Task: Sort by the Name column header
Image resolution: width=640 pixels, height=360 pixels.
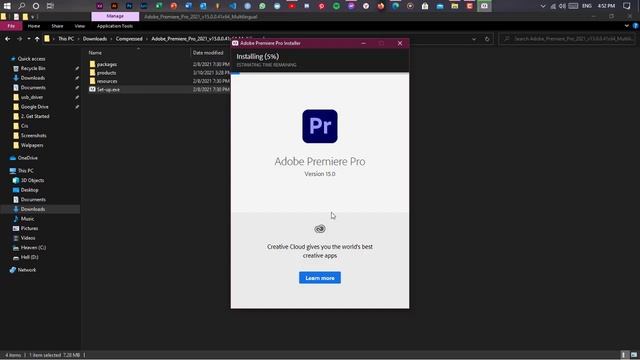Action: 95,53
